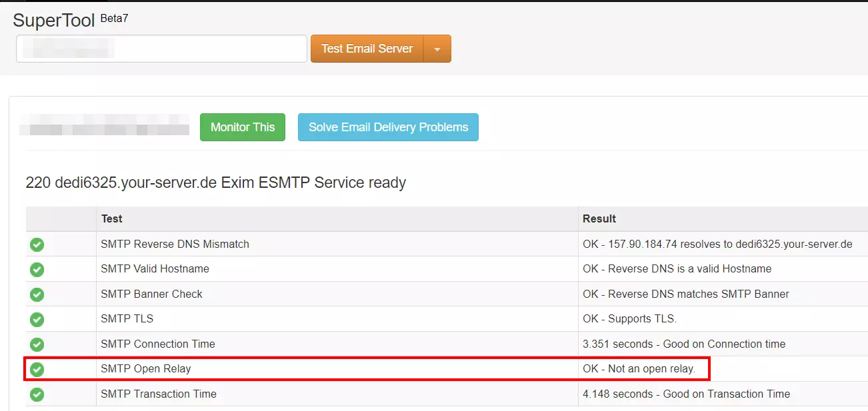Select the 'SMTP TLS' test cell

click(x=337, y=319)
